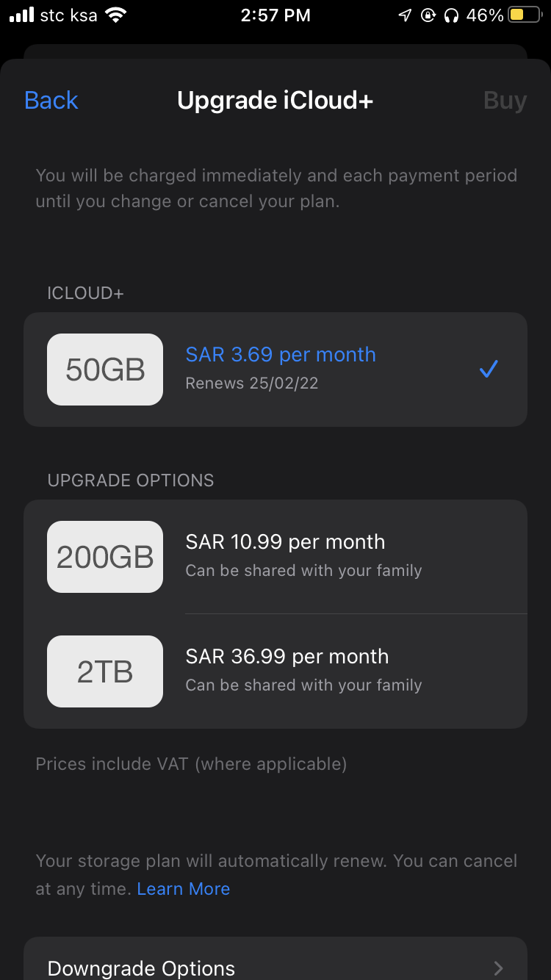Tap the blue checkmark on 50GB plan

pyautogui.click(x=489, y=369)
